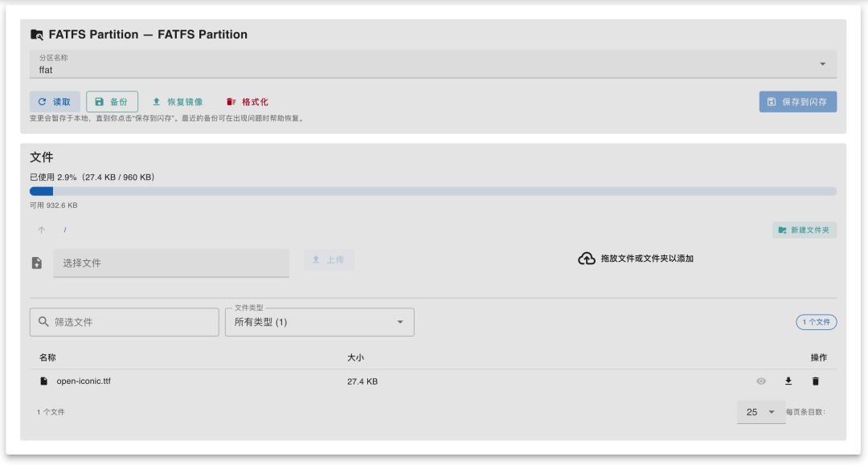Back up partition via 备份 button
Viewport: 868px width, 465px height.
[x=112, y=102]
